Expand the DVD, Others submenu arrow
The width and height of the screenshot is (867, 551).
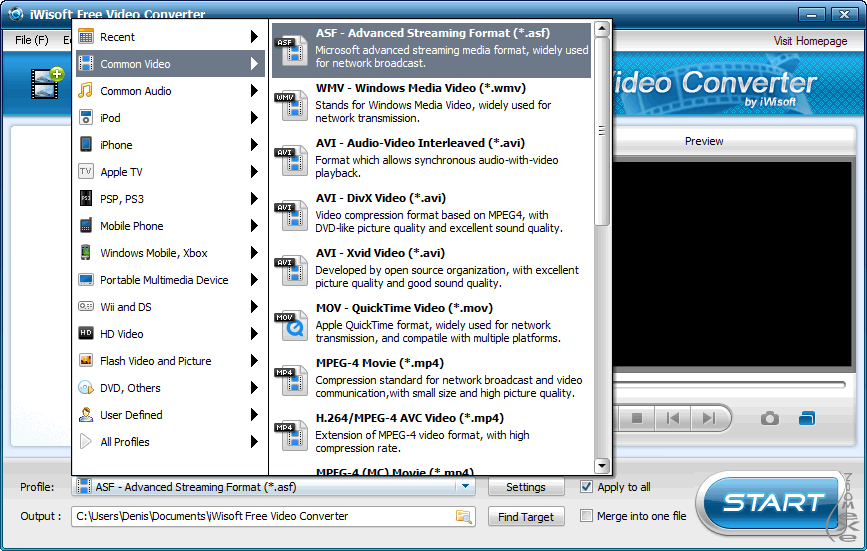point(254,387)
